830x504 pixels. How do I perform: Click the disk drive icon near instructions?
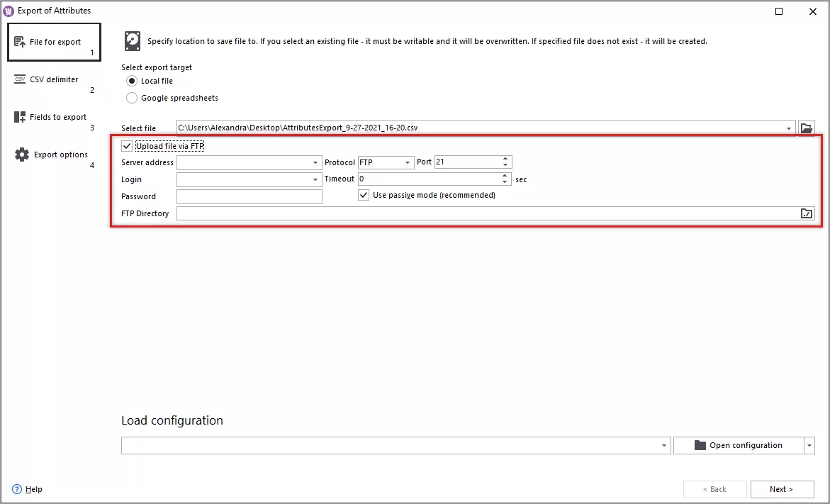(133, 40)
